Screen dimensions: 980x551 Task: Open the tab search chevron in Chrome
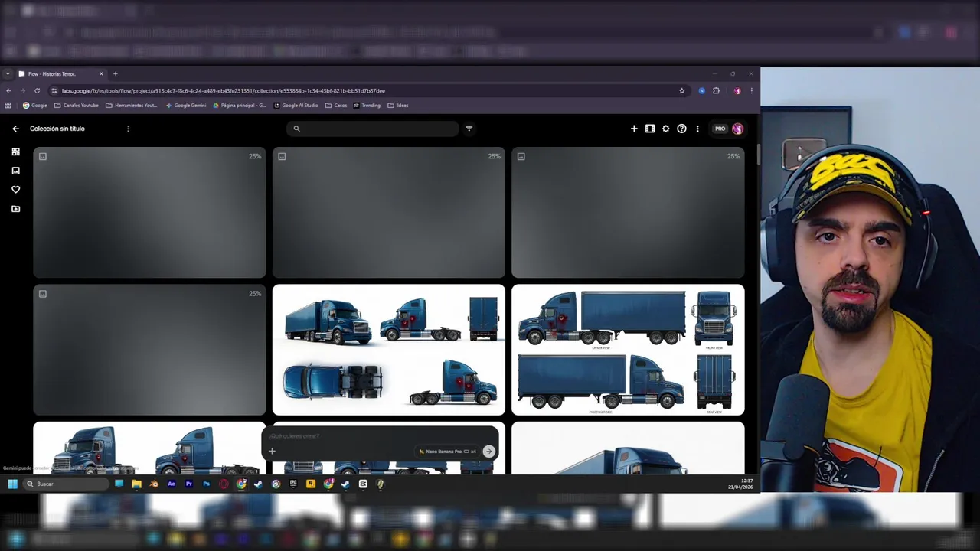point(8,74)
